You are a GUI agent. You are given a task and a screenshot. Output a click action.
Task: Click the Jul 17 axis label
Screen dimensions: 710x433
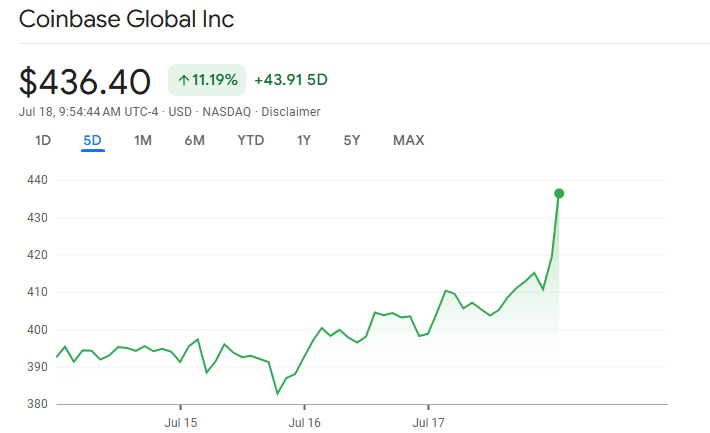[x=428, y=423]
